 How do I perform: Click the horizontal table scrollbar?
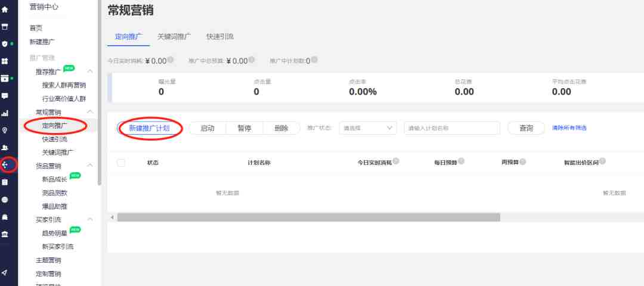(308, 217)
